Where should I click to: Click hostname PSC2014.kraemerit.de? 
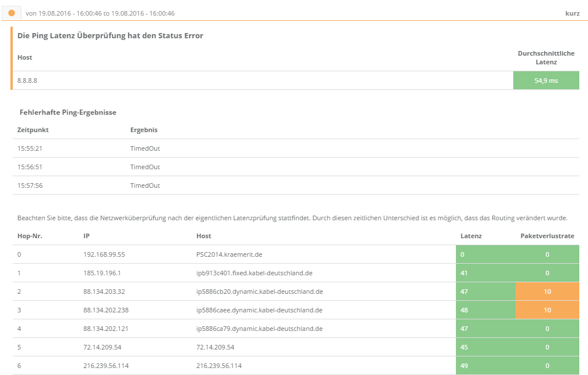(230, 254)
